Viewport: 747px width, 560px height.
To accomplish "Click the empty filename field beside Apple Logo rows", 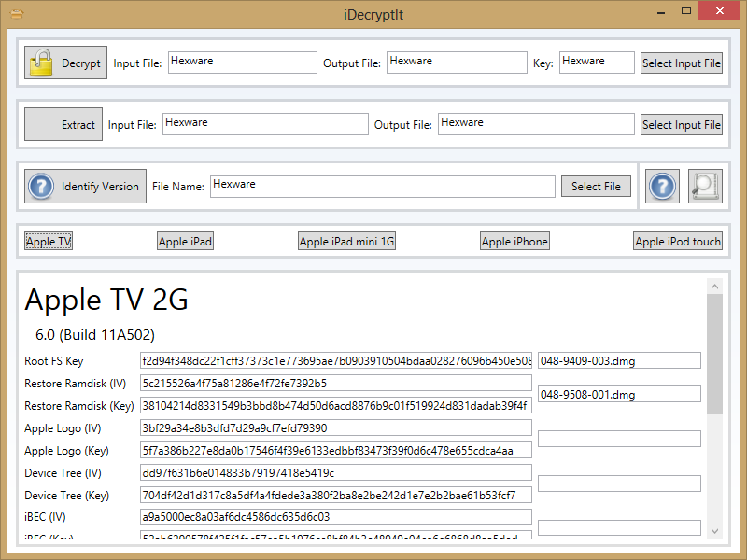I will [x=619, y=439].
